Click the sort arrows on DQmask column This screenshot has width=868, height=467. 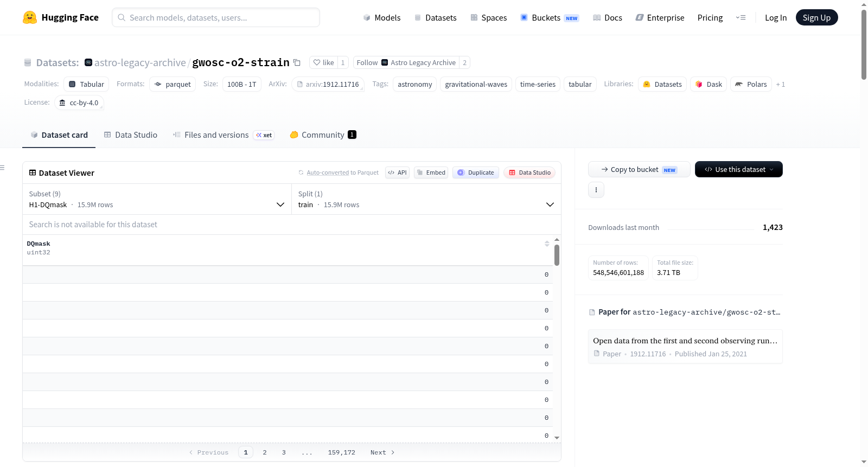point(547,244)
